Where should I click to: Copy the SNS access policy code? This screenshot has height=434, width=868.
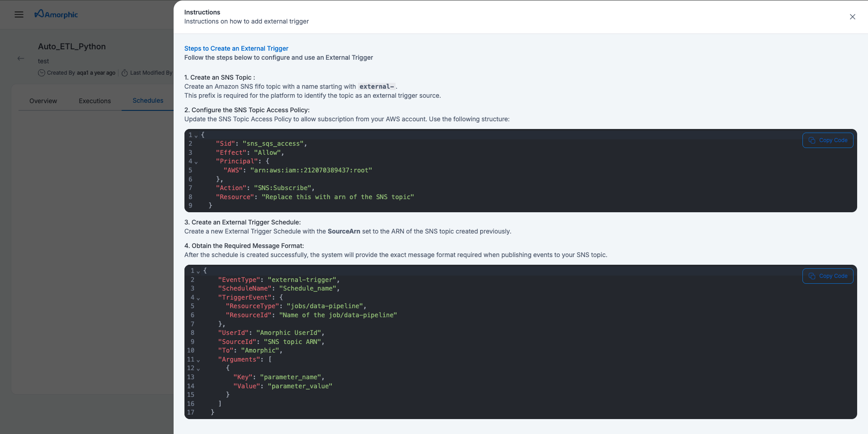(828, 140)
